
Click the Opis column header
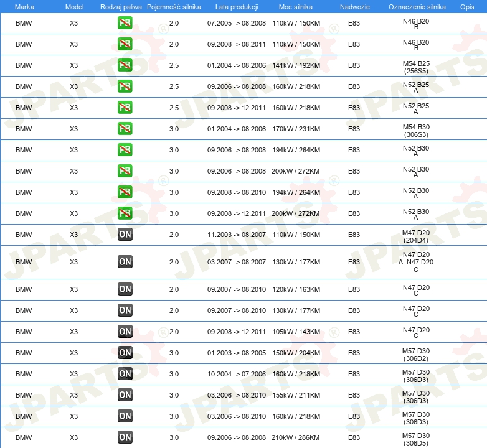tap(467, 7)
